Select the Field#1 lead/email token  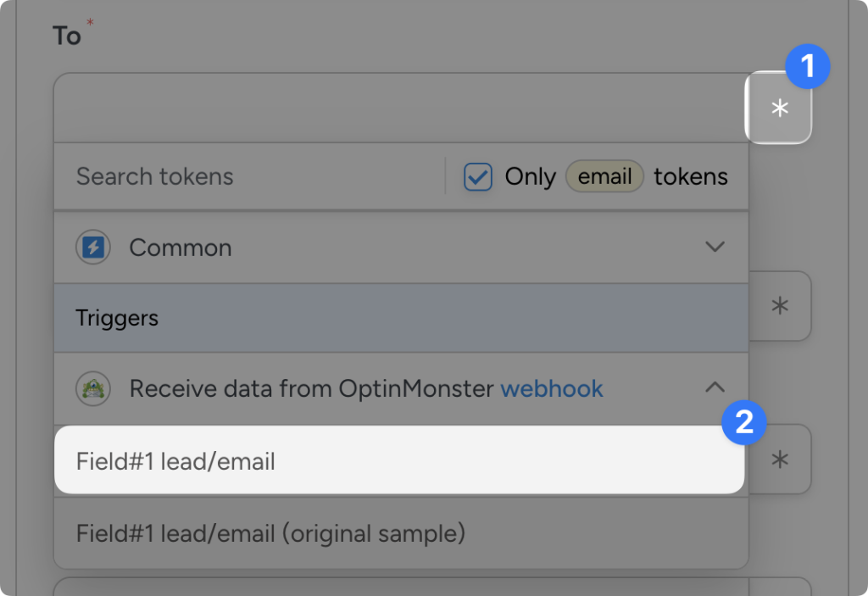coord(176,460)
